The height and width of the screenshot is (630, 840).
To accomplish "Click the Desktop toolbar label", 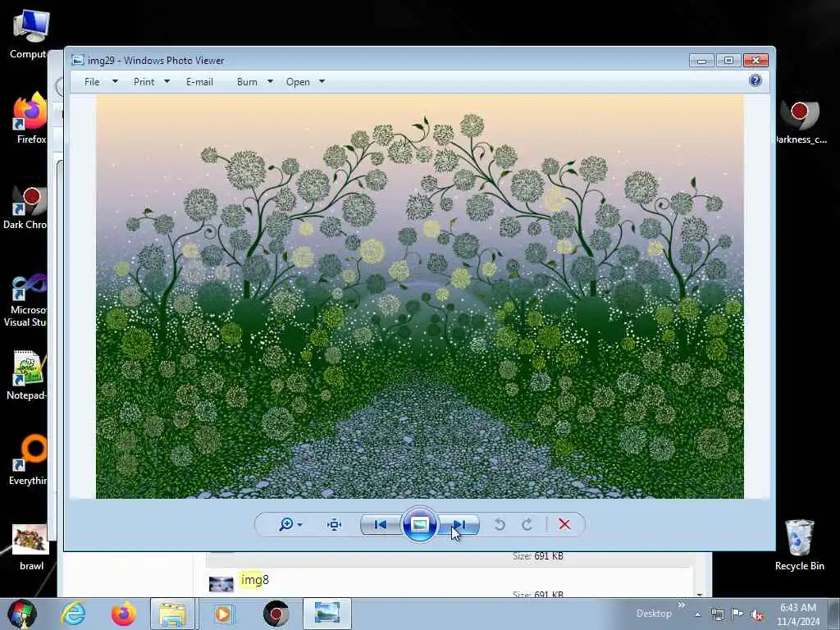I will pos(654,614).
